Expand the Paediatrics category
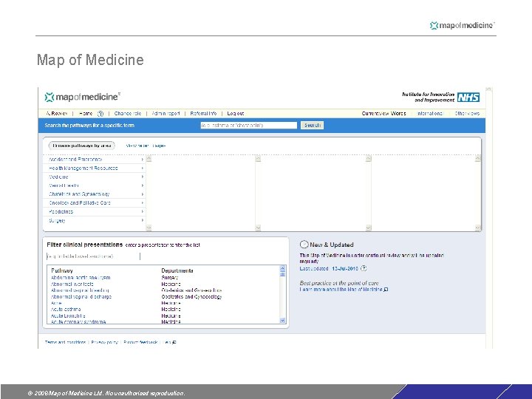 (95, 212)
